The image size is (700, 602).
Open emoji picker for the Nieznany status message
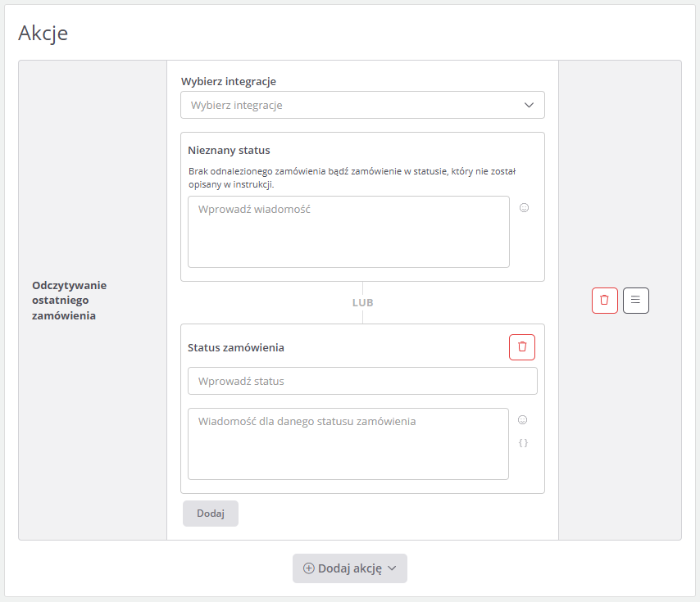click(525, 208)
